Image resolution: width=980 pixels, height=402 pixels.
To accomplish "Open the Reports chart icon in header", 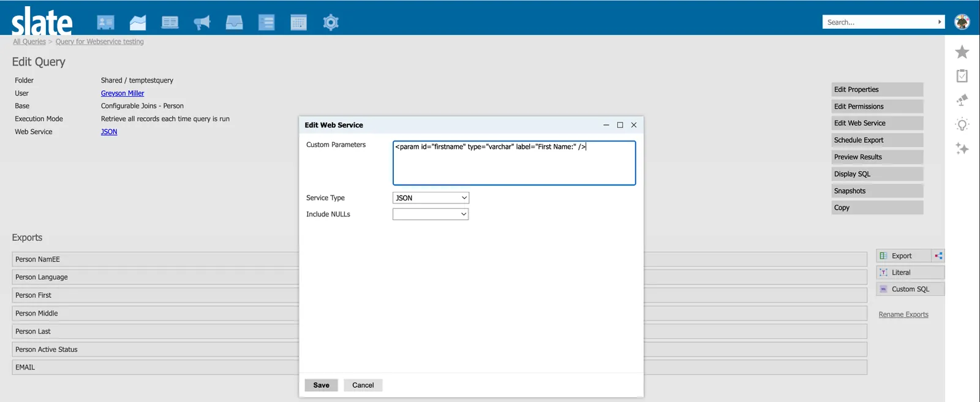I will [138, 23].
